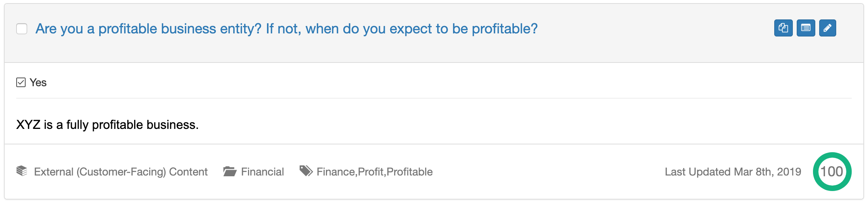Toggle the checked Yes checkbox
868x205 pixels.
tap(21, 82)
